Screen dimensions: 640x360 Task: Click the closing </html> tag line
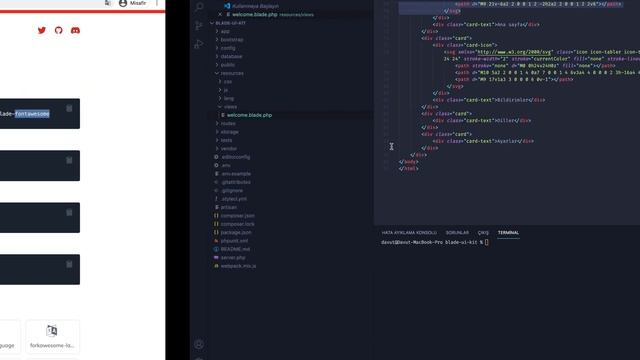(x=409, y=168)
